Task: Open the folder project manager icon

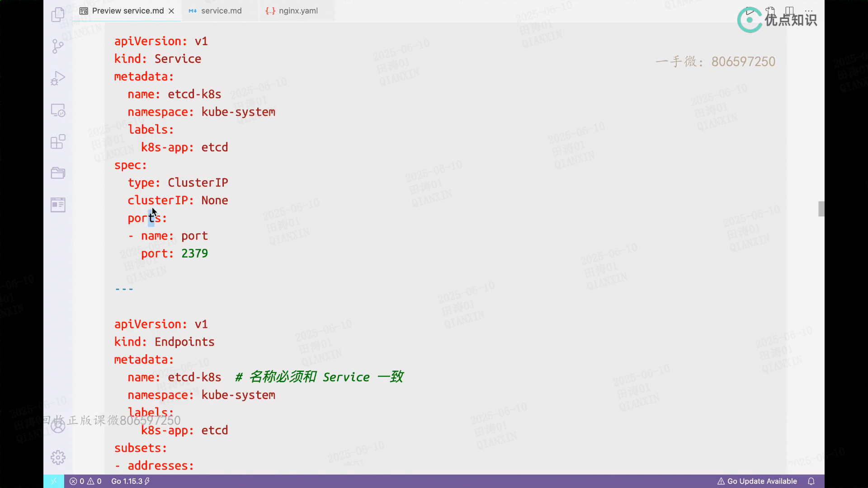Action: click(x=58, y=173)
